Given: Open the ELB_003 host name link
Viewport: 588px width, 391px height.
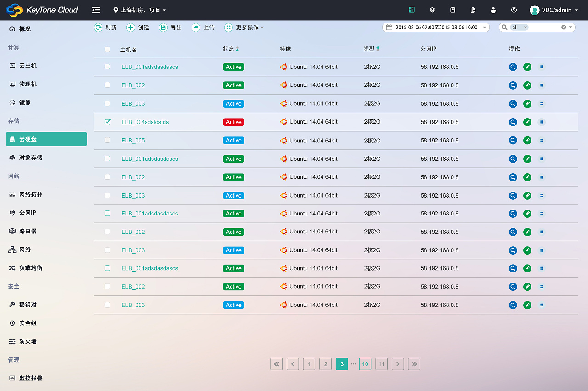Looking at the screenshot, I should click(x=133, y=103).
